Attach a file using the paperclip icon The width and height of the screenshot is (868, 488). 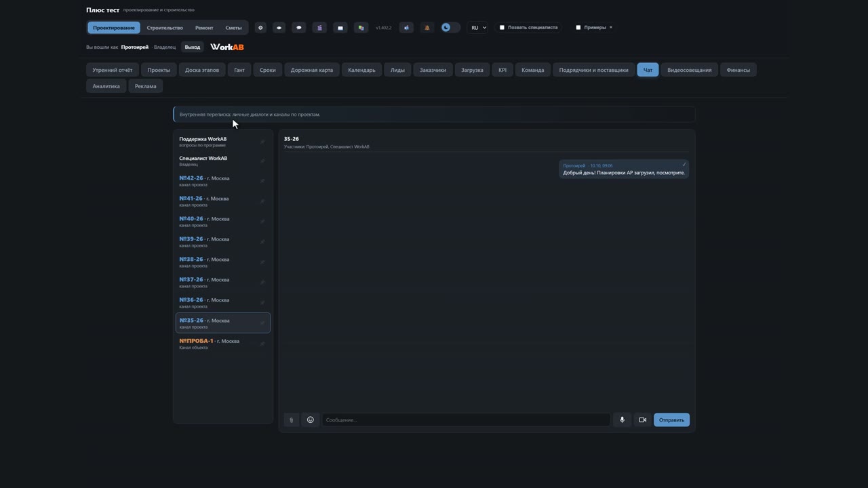tap(291, 420)
